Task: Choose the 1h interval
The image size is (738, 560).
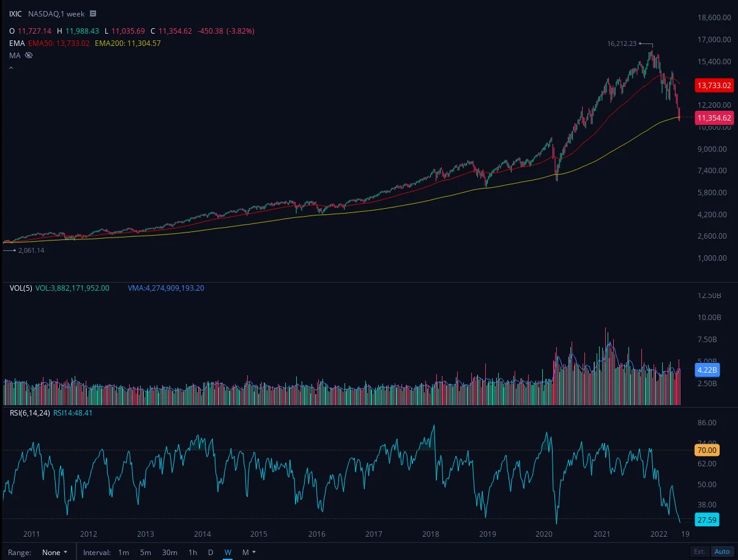Action: (193, 552)
